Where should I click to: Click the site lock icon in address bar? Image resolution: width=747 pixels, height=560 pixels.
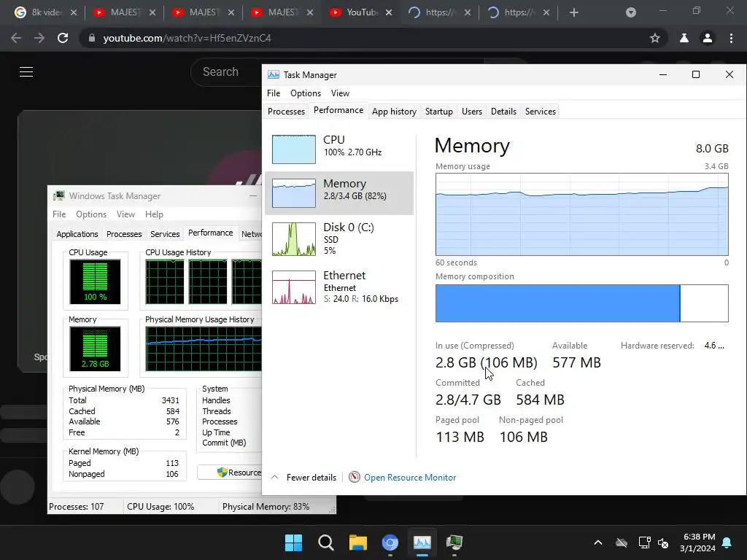tap(92, 38)
